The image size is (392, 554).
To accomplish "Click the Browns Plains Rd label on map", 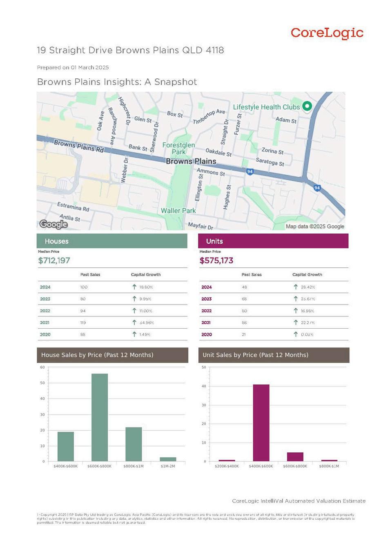I will pyautogui.click(x=79, y=146).
